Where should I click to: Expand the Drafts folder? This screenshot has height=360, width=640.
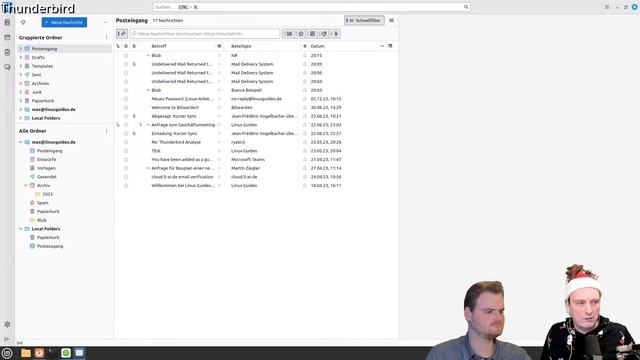pos(21,58)
